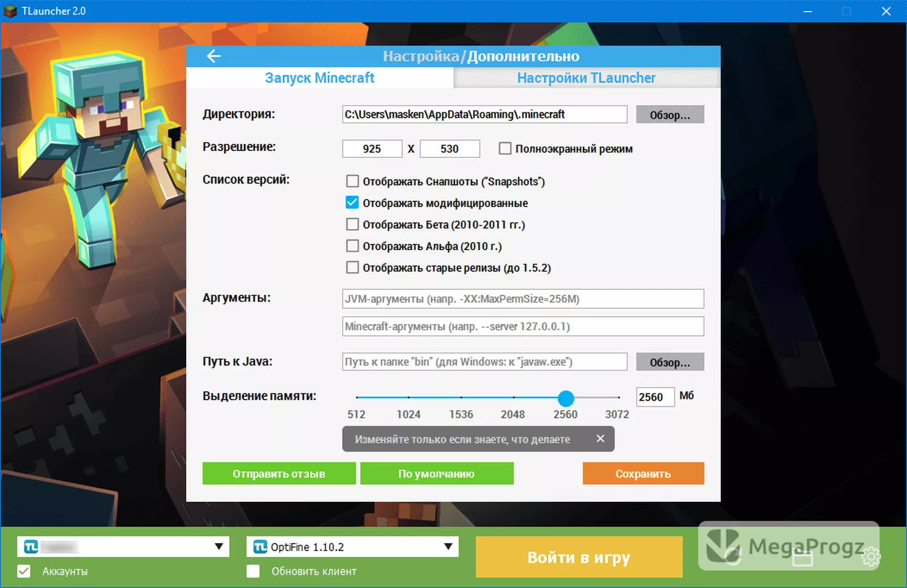907x588 pixels.
Task: Click Обзор button for Java path
Action: 670,362
